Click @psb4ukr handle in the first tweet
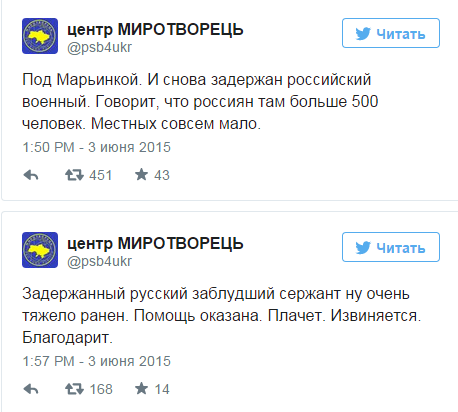 (100, 48)
